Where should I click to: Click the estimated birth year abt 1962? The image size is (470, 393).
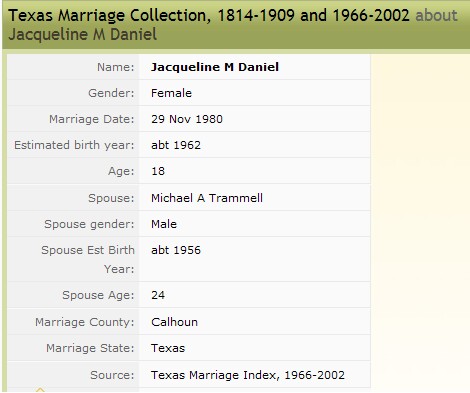click(x=176, y=145)
